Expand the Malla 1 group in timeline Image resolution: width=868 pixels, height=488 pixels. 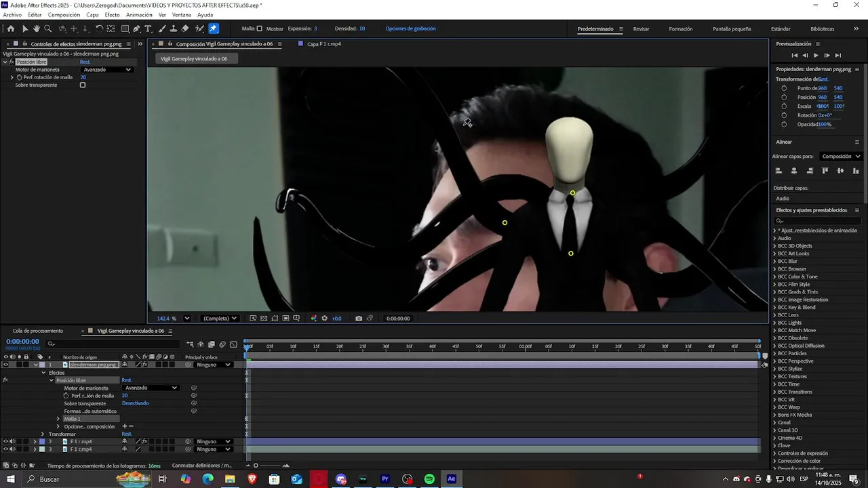point(58,419)
